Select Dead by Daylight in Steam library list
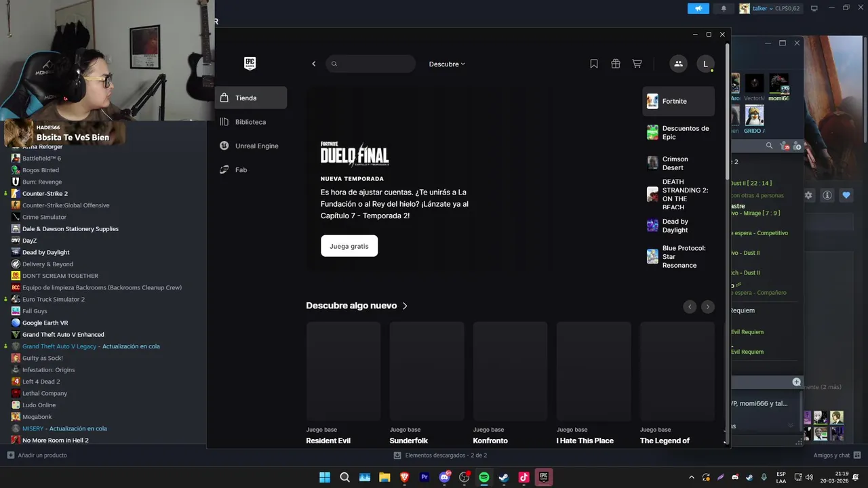The image size is (868, 488). 45,252
